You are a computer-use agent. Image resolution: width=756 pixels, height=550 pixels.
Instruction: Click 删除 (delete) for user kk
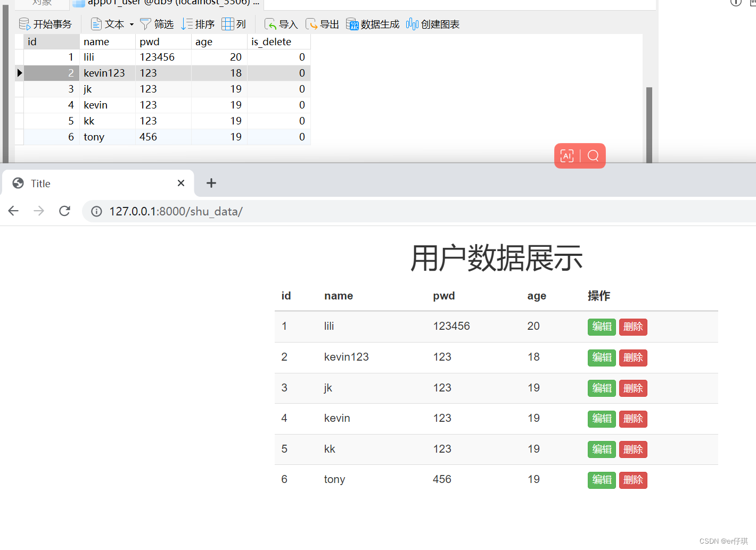pyautogui.click(x=633, y=449)
